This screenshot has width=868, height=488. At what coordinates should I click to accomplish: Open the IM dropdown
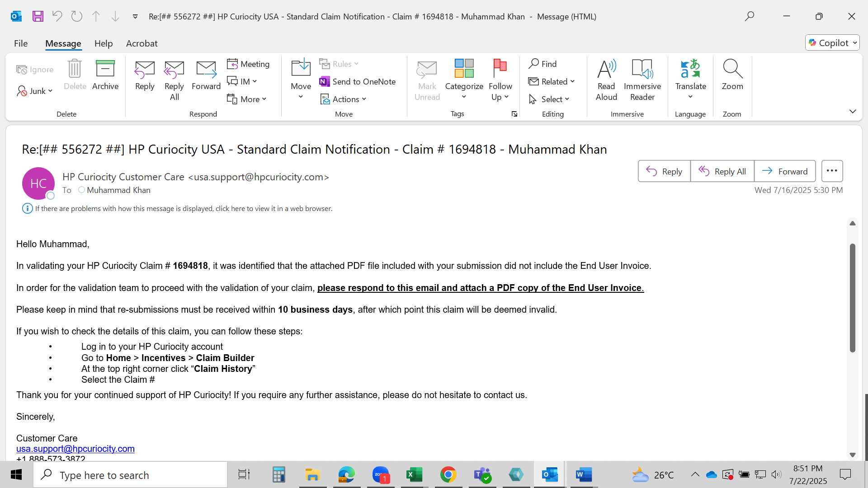(242, 81)
